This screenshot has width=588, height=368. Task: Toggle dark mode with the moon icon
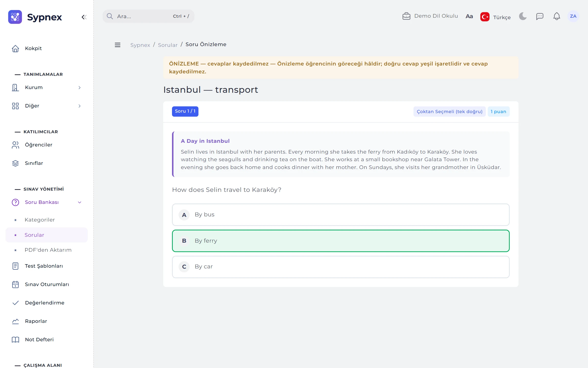point(523,16)
